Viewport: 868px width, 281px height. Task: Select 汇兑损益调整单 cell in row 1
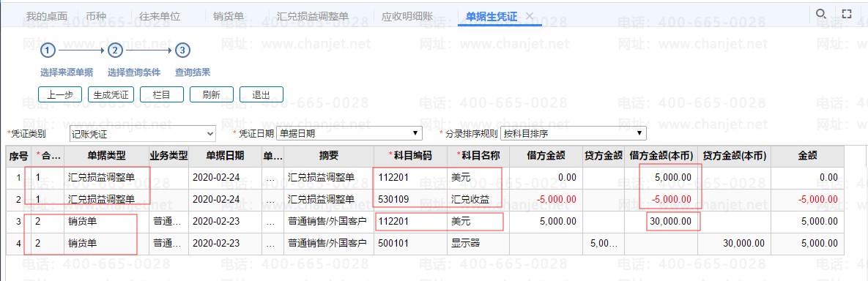pos(106,178)
